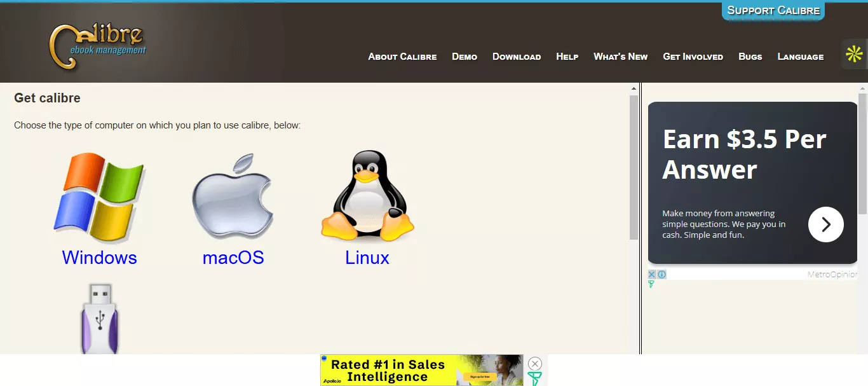Open the Get Involved menu item
The image size is (868, 386).
[x=693, y=57]
